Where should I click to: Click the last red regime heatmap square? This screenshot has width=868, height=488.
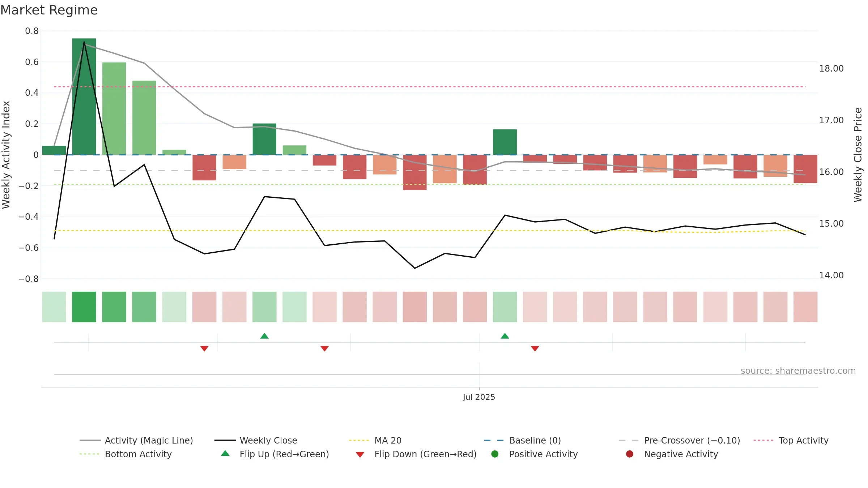point(805,307)
